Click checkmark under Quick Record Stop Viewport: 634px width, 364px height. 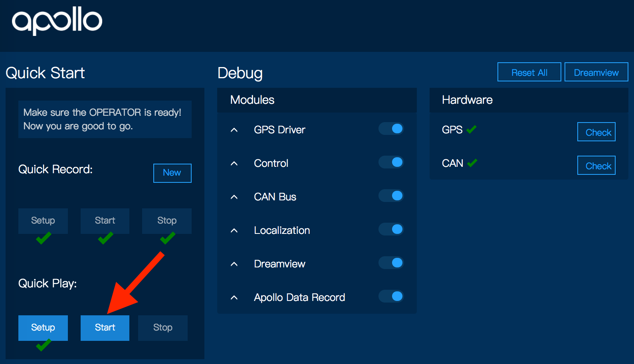coord(168,238)
